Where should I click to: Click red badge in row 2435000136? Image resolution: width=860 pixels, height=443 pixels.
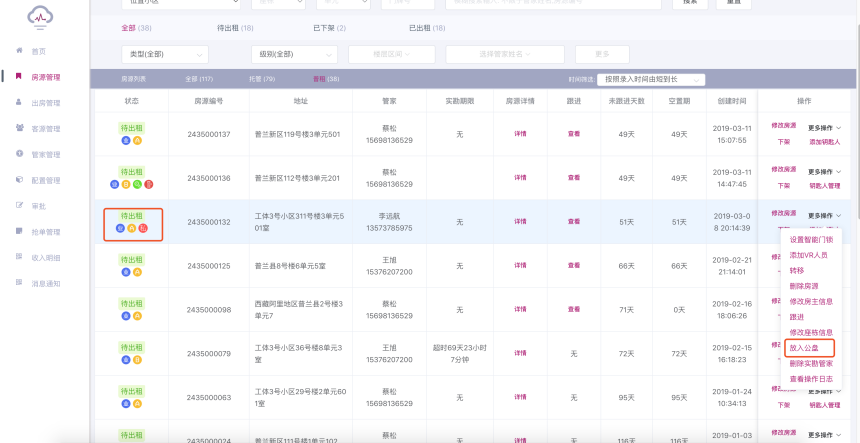pyautogui.click(x=149, y=185)
